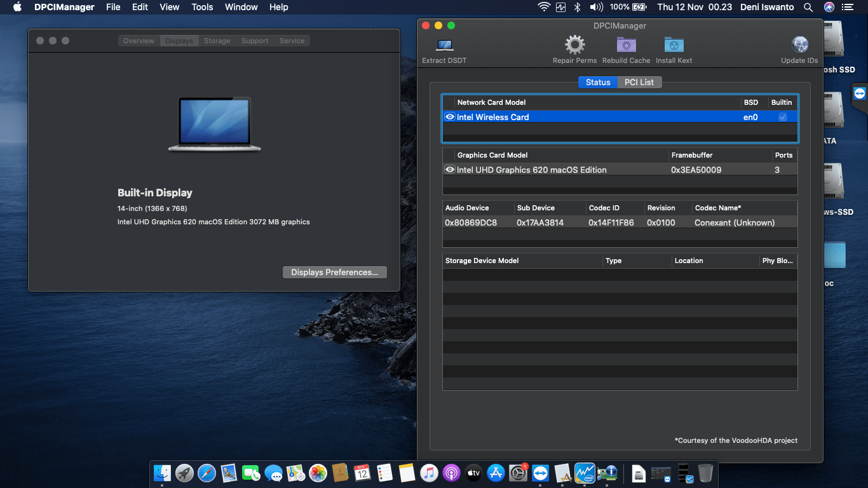Open Apple TV from the Dock
Image resolution: width=868 pixels, height=488 pixels.
473,473
